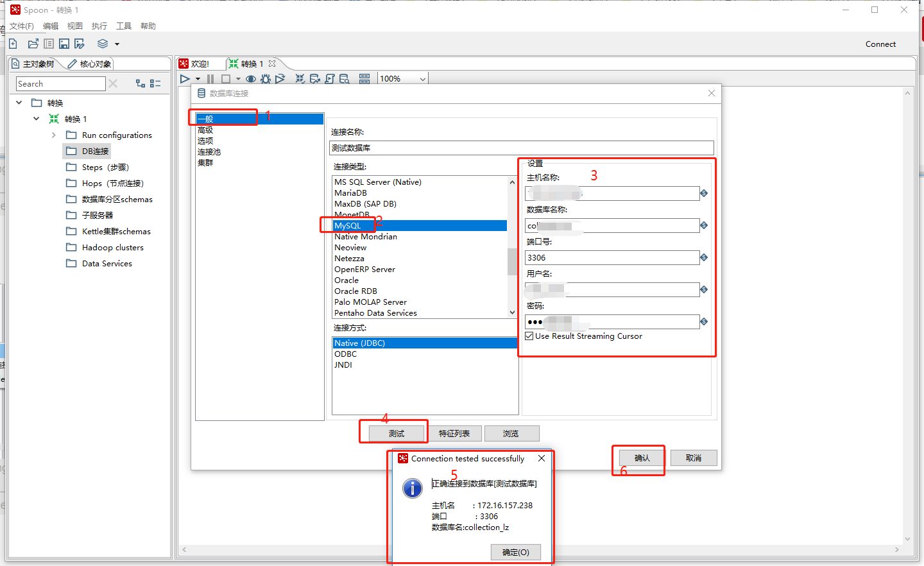Run the transformation with play icon
This screenshot has width=924, height=566.
(x=185, y=79)
